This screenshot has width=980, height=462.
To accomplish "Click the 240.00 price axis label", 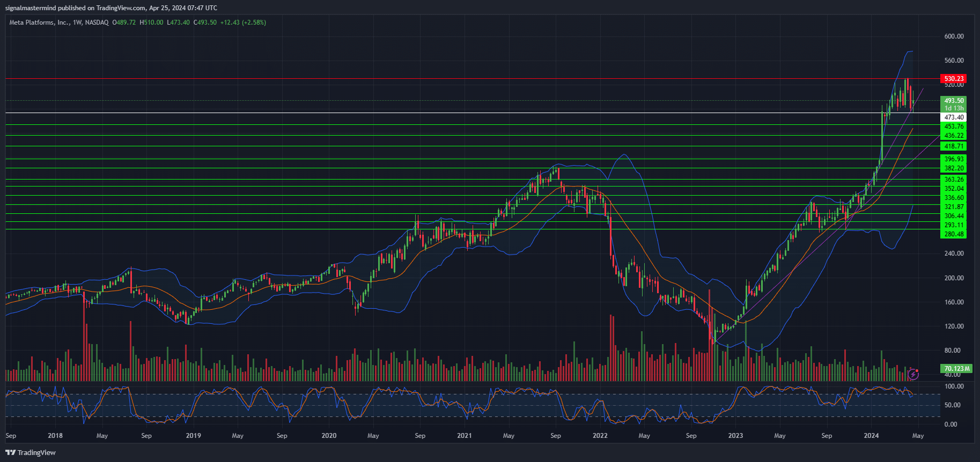I will [954, 254].
